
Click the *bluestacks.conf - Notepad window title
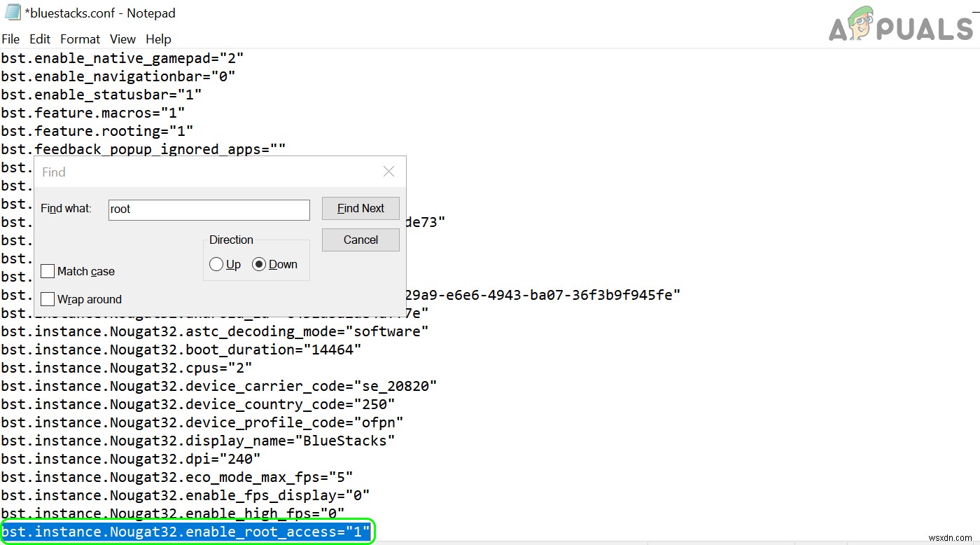[x=100, y=13]
